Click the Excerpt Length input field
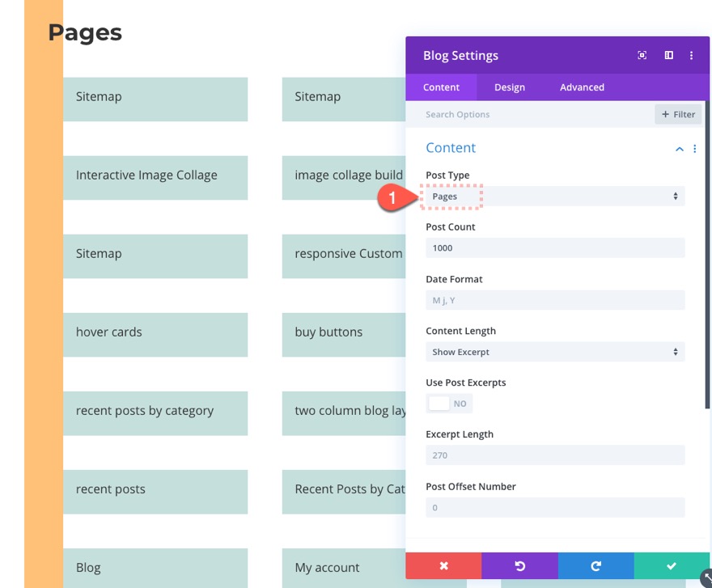This screenshot has height=588, width=712. click(x=554, y=455)
